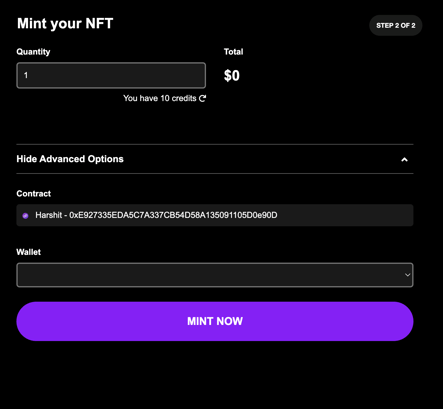Click the Quantity label
443x409 pixels.
click(x=33, y=52)
